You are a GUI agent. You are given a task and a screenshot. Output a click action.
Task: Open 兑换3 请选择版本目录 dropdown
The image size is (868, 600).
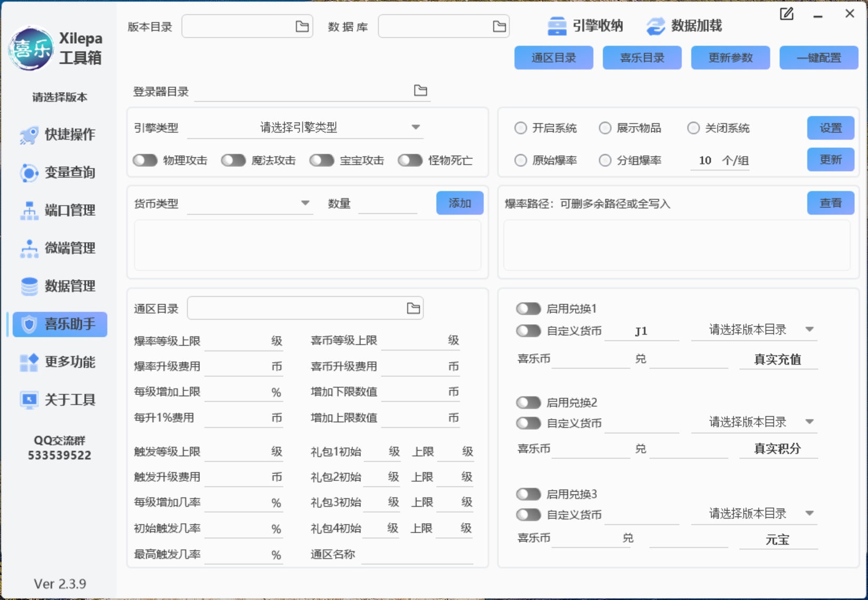[x=754, y=514]
